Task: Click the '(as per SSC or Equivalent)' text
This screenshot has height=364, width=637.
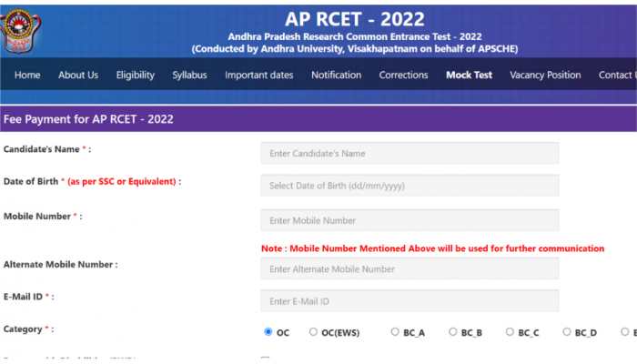Action: (122, 182)
